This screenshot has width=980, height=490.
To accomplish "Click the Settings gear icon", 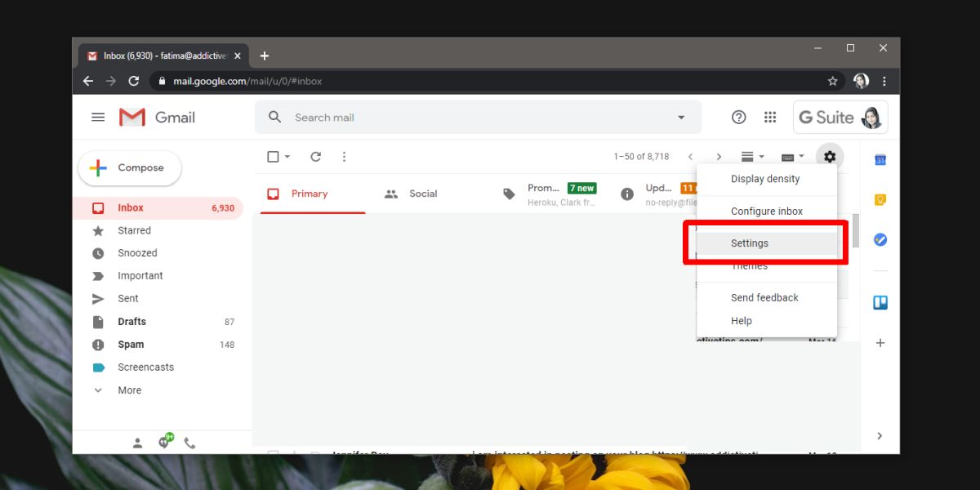I will [830, 157].
